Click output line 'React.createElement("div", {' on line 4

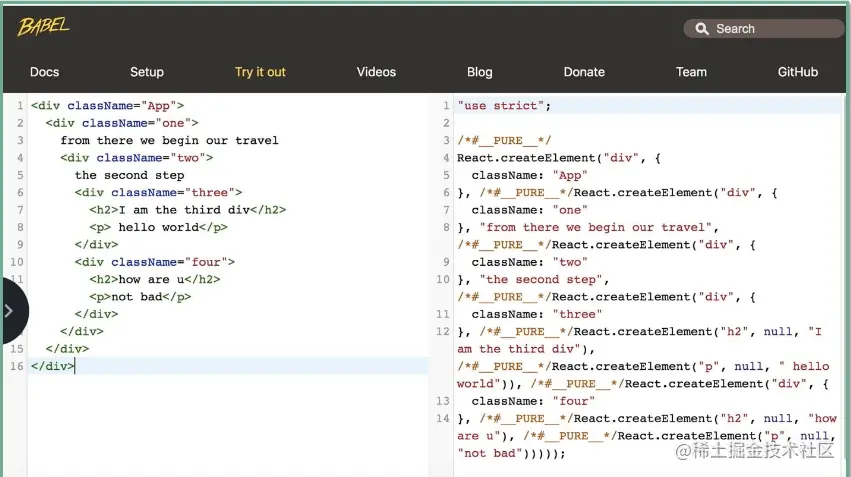click(559, 158)
